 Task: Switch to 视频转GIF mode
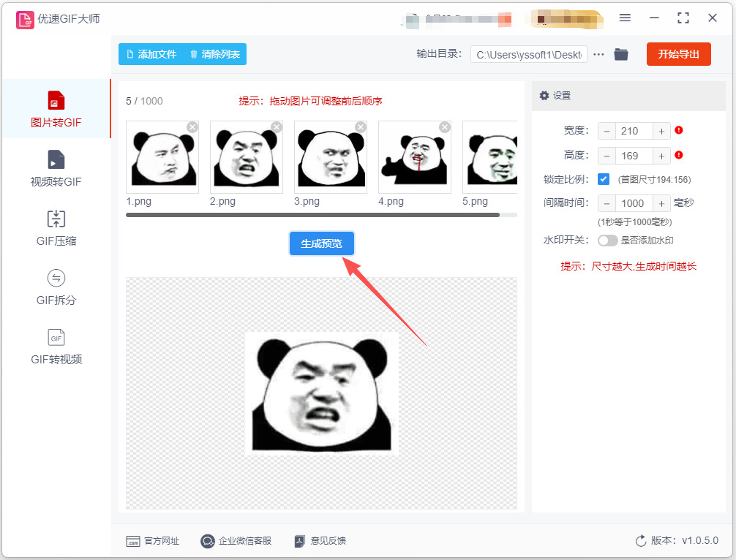pos(56,168)
